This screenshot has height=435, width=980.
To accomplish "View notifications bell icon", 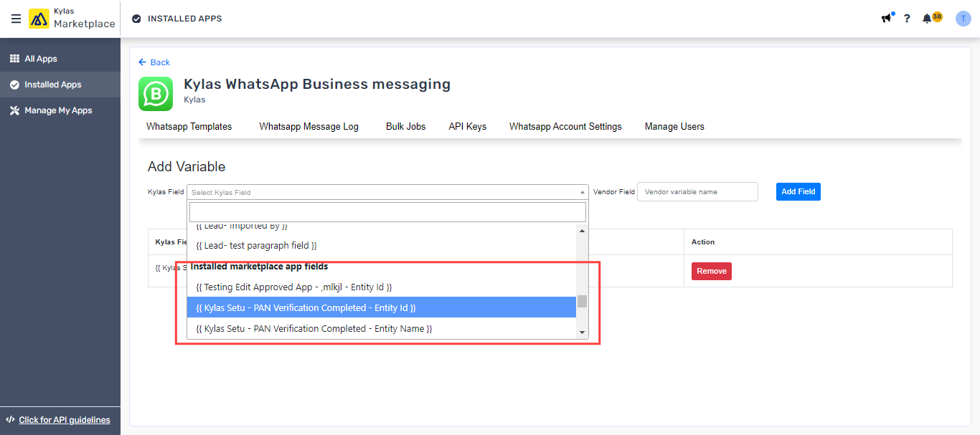I will (x=927, y=19).
